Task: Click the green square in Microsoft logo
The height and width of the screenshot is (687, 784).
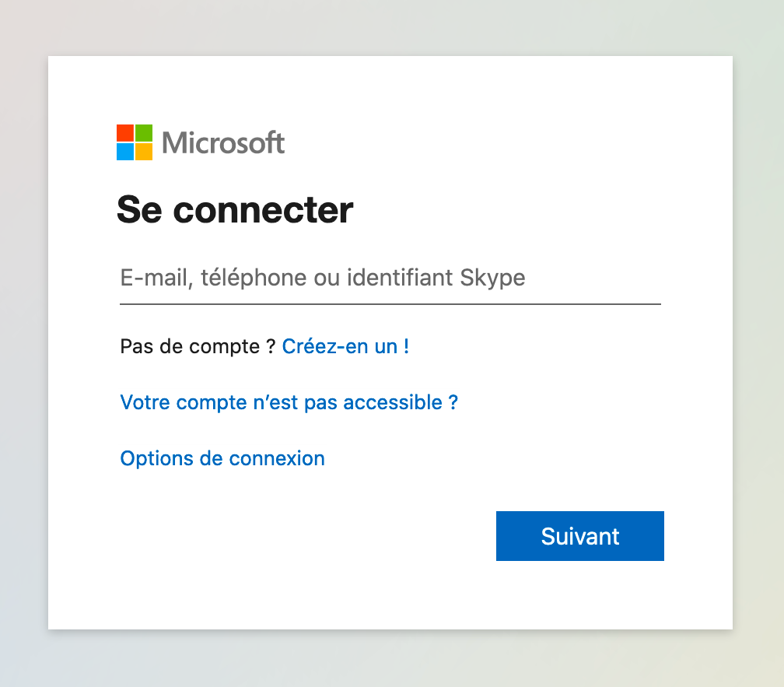Action: (144, 132)
